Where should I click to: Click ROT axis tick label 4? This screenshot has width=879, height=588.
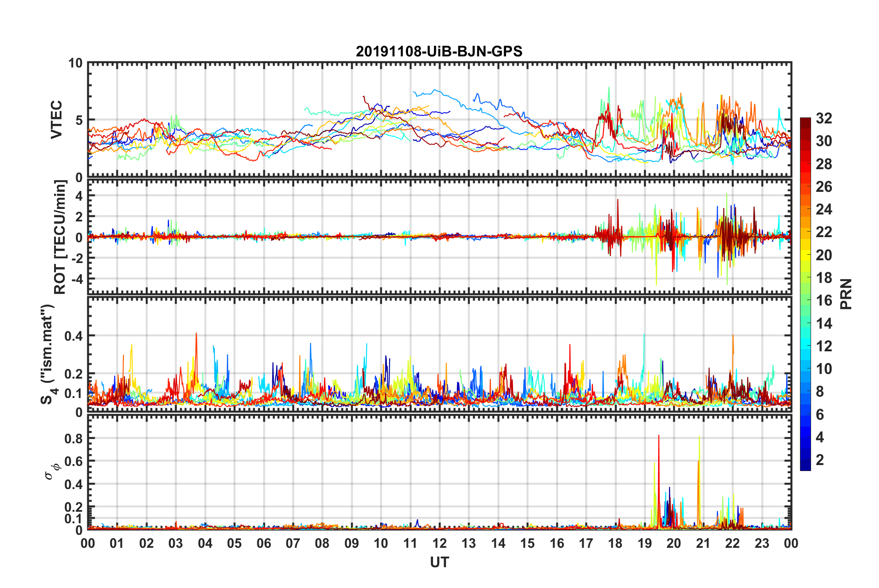click(79, 196)
